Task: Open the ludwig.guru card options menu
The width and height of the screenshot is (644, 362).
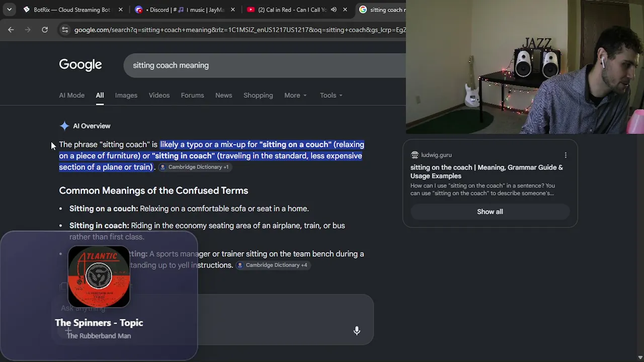Action: pyautogui.click(x=566, y=155)
